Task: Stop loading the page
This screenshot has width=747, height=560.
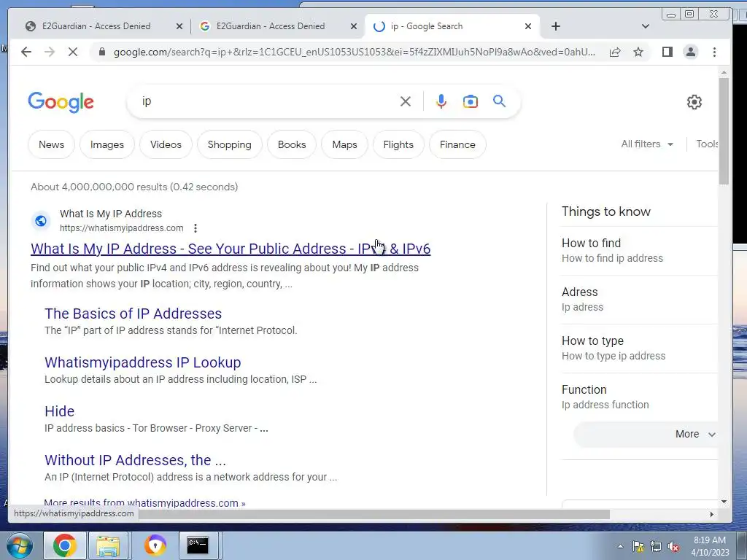Action: coord(73,52)
